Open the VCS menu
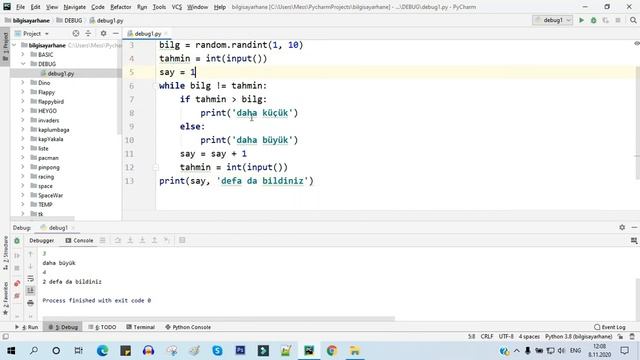 [177, 7]
